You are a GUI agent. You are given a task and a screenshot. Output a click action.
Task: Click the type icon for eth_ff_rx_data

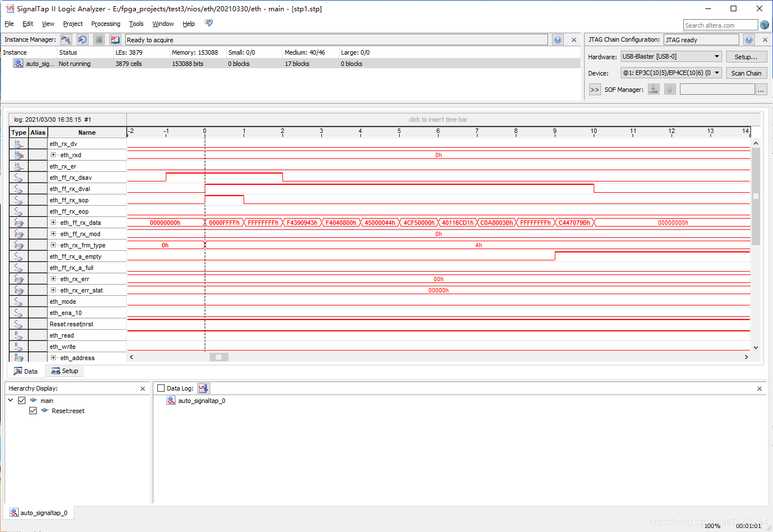[19, 223]
